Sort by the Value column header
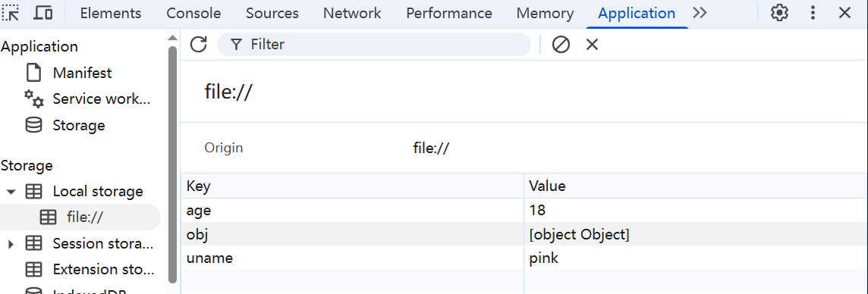868x294 pixels. point(696,186)
